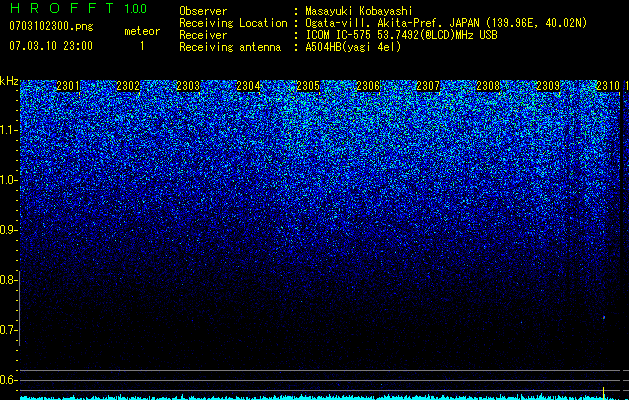Click the kHz axis unit label
This screenshot has width=629, height=400.
[x=9, y=81]
